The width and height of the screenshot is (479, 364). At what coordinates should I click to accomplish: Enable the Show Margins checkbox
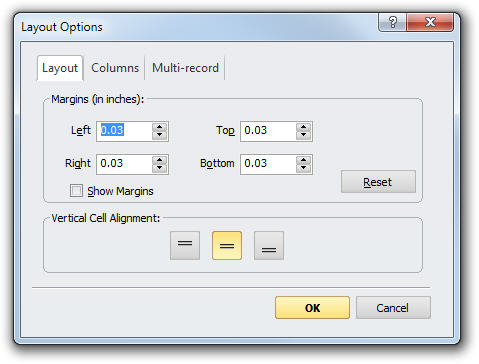(76, 191)
